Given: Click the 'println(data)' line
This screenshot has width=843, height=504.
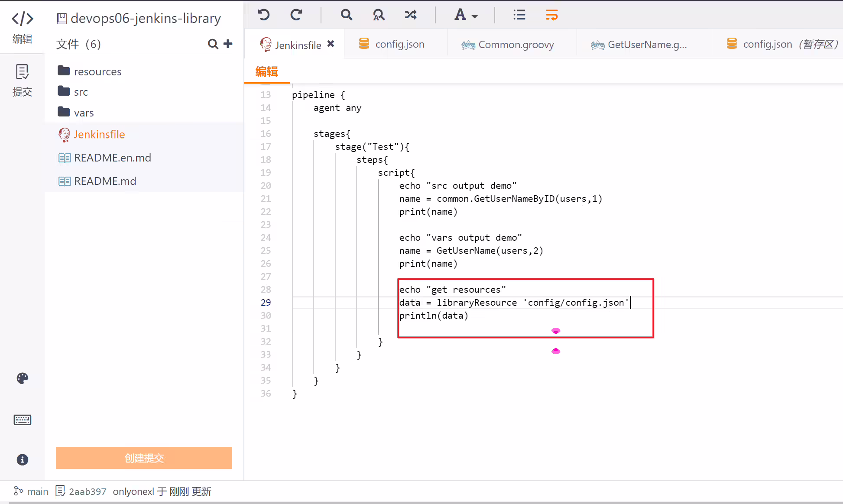Looking at the screenshot, I should coord(434,316).
